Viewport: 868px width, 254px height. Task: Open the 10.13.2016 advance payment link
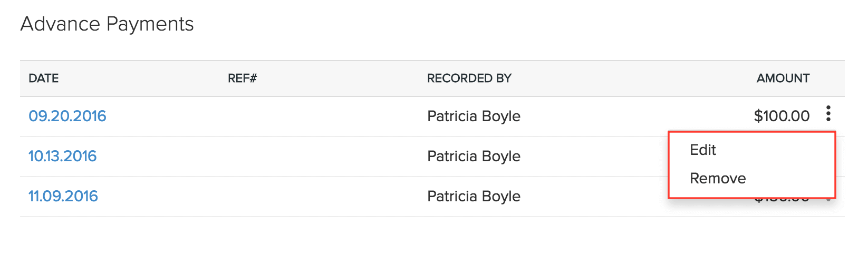tap(62, 157)
